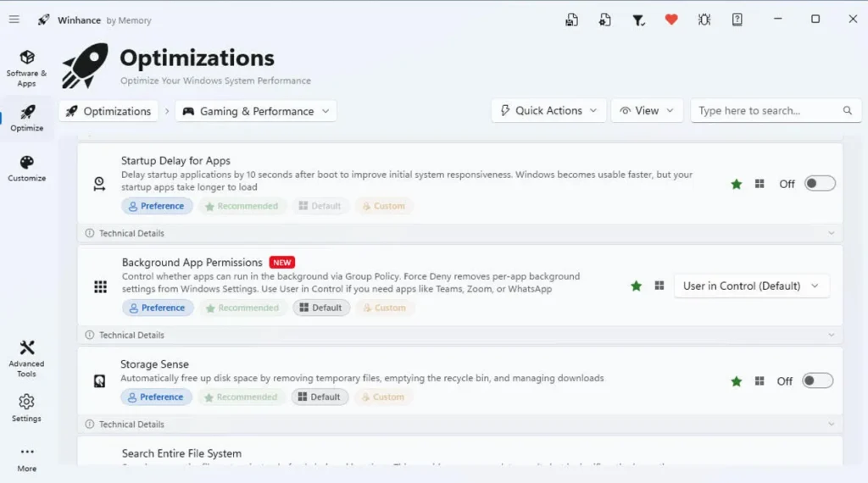Open the Quick Actions dropdown
The height and width of the screenshot is (483, 868).
(549, 111)
